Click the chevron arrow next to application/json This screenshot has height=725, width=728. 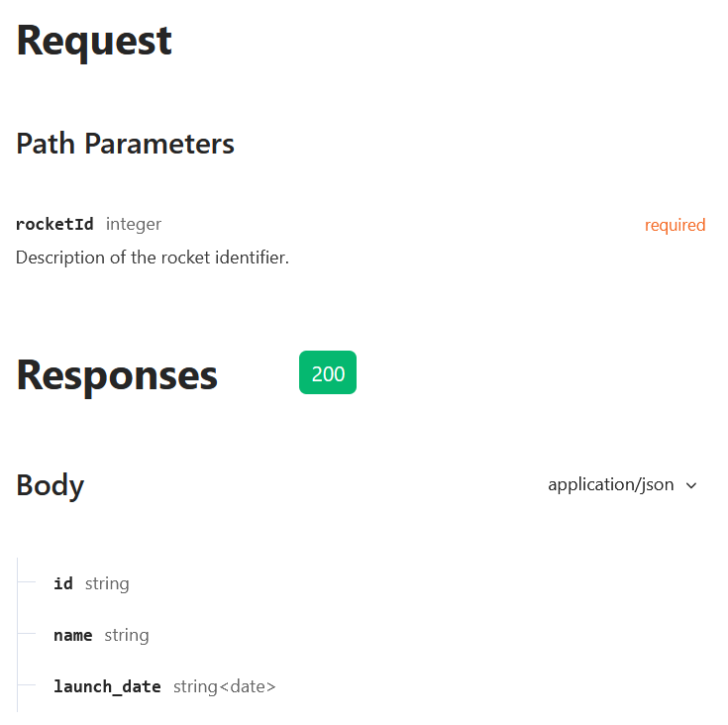point(691,486)
